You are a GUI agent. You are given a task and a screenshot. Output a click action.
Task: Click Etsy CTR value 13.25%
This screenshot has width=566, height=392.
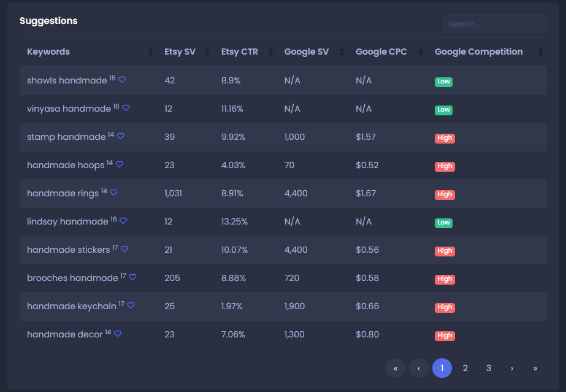(x=235, y=221)
